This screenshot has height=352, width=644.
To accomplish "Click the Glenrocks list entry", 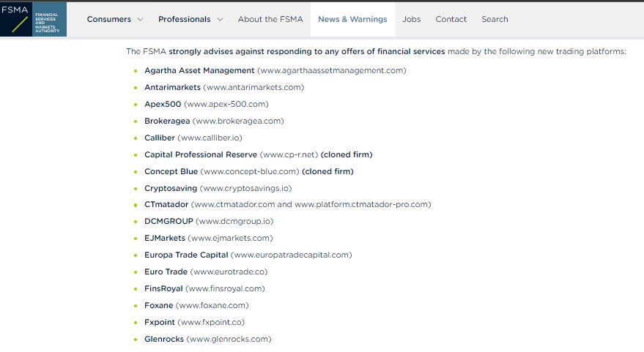I will [208, 339].
